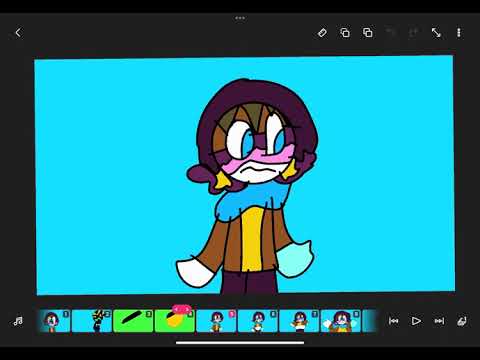Open the audio tracks music note
The image size is (480, 360).
pyautogui.click(x=18, y=321)
